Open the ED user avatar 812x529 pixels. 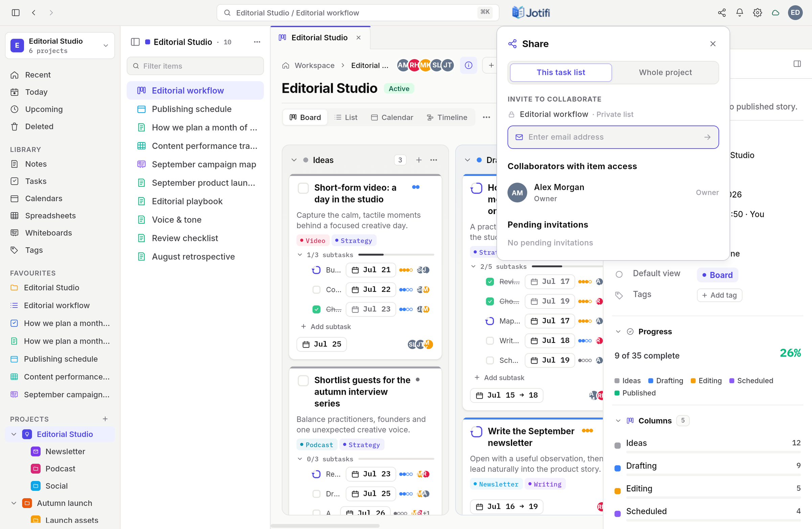click(795, 13)
